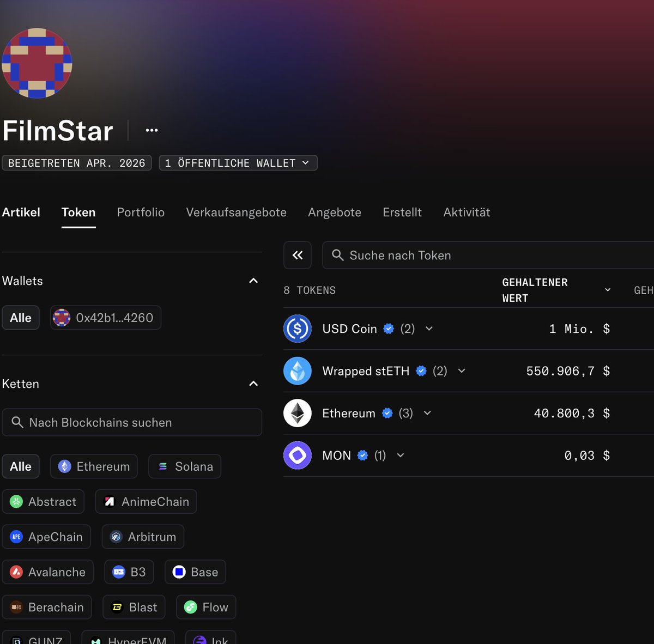Open the Erstellt tab
Screen dimensions: 654x644
(402, 212)
